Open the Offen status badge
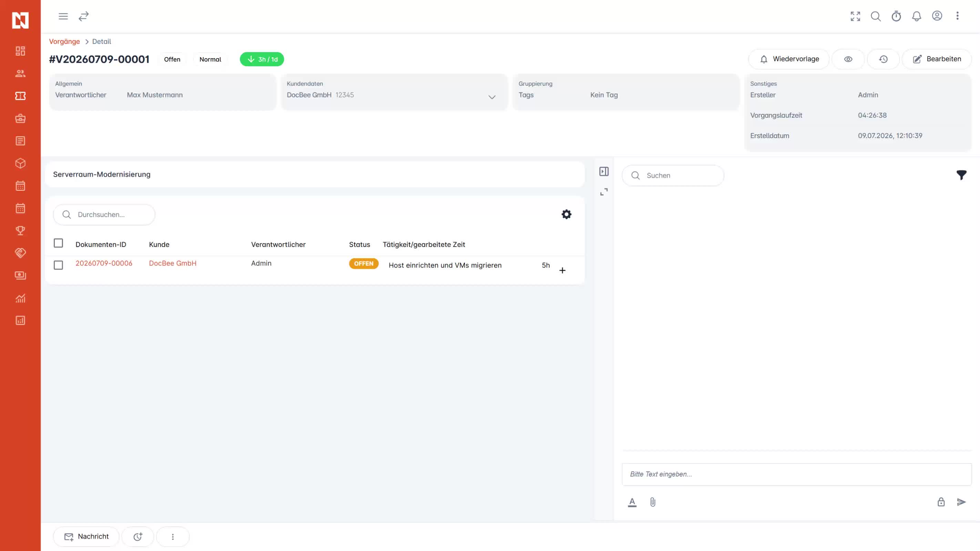 point(172,59)
